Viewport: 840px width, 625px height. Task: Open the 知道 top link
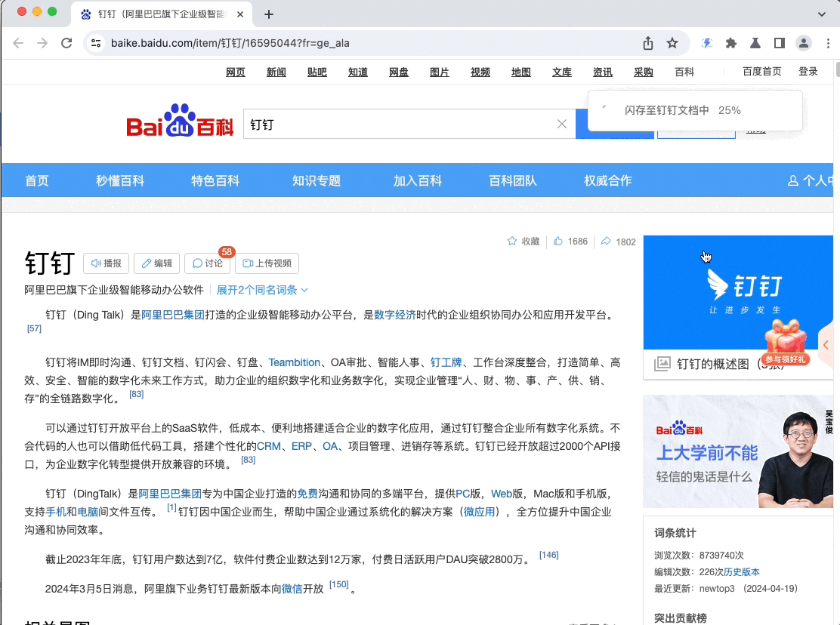pos(358,72)
